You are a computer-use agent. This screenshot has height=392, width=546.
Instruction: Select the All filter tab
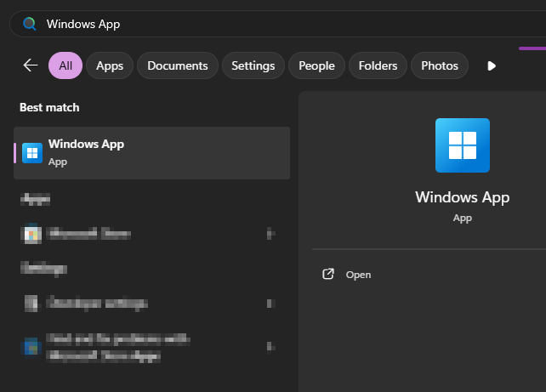pyautogui.click(x=65, y=65)
